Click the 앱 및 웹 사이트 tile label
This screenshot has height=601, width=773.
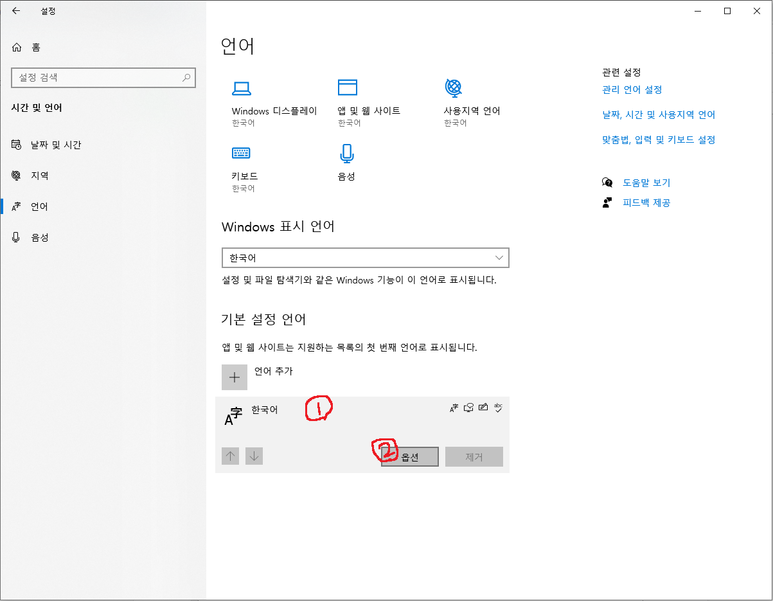(x=369, y=111)
